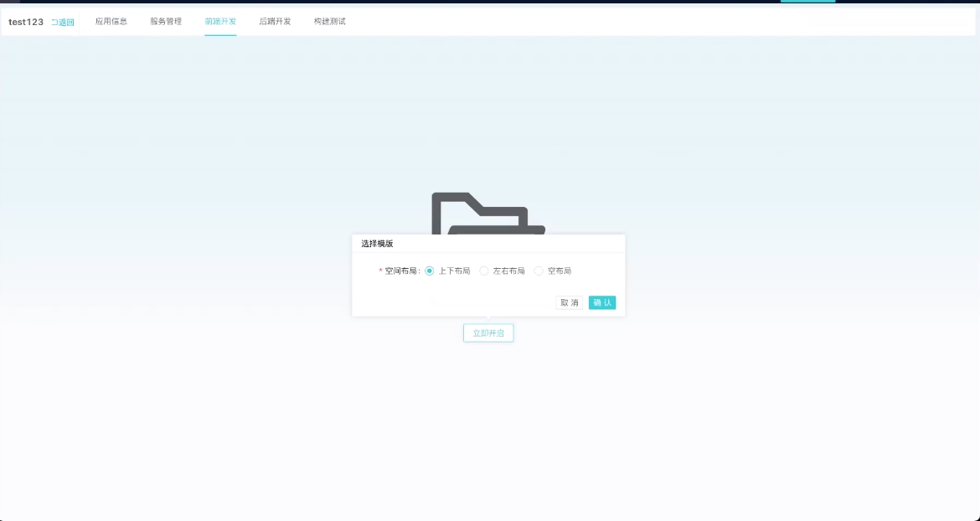Click the 空间布局 field label
980x521 pixels.
click(402, 271)
